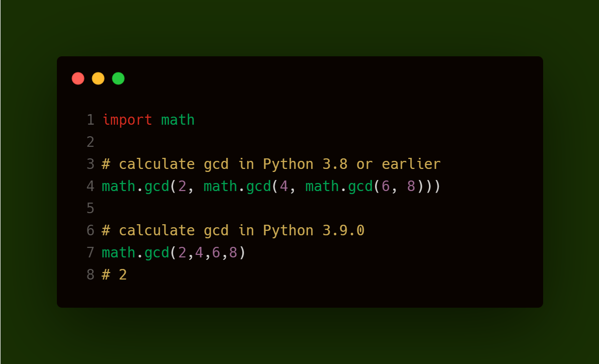Click "gcd" on line 7
This screenshot has height=364, width=599.
[x=157, y=252]
